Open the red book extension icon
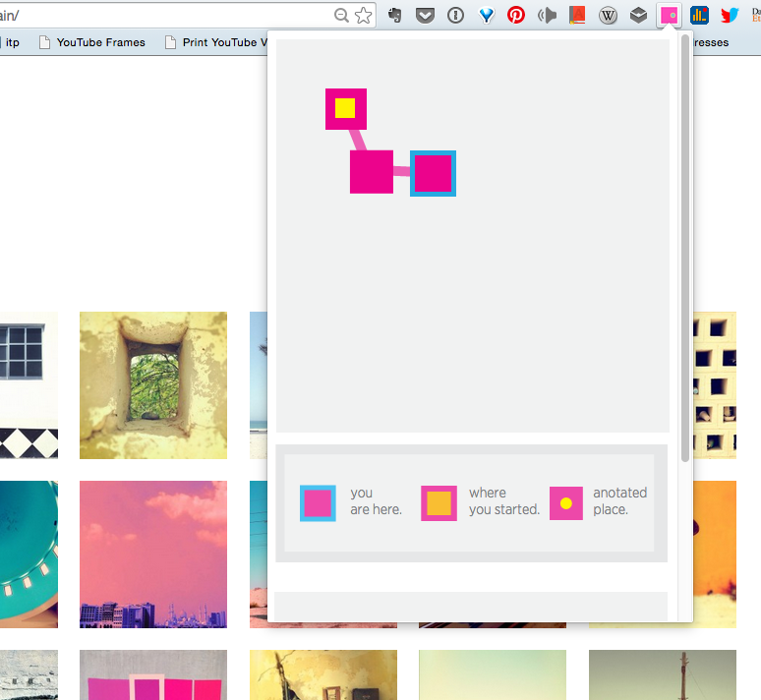The height and width of the screenshot is (700, 761). 577,15
